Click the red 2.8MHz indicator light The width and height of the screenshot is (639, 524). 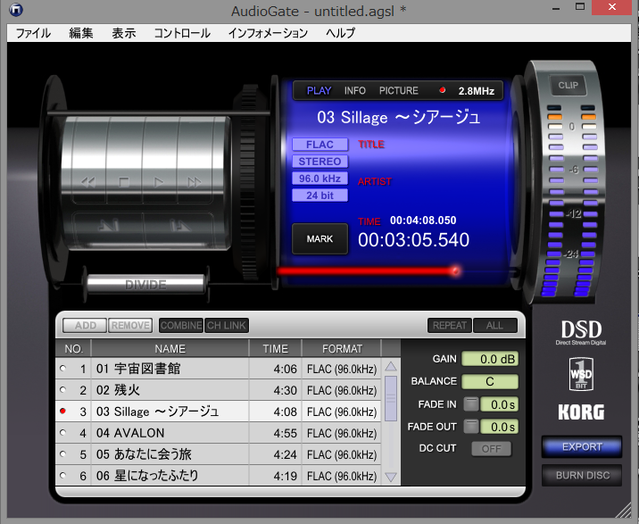(442, 90)
